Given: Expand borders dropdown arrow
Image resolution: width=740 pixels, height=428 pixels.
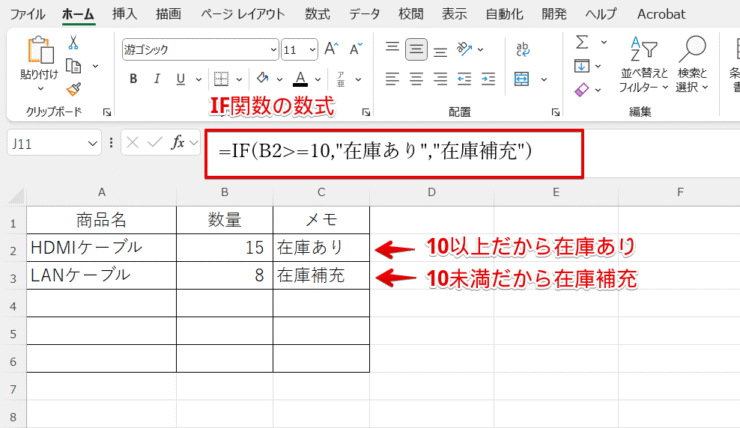Looking at the screenshot, I should click(239, 79).
